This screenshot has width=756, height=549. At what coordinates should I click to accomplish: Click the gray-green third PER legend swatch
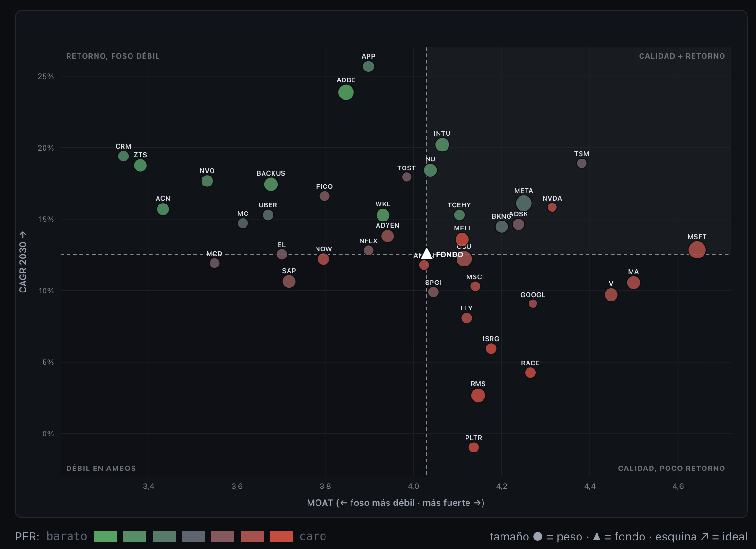(x=164, y=536)
